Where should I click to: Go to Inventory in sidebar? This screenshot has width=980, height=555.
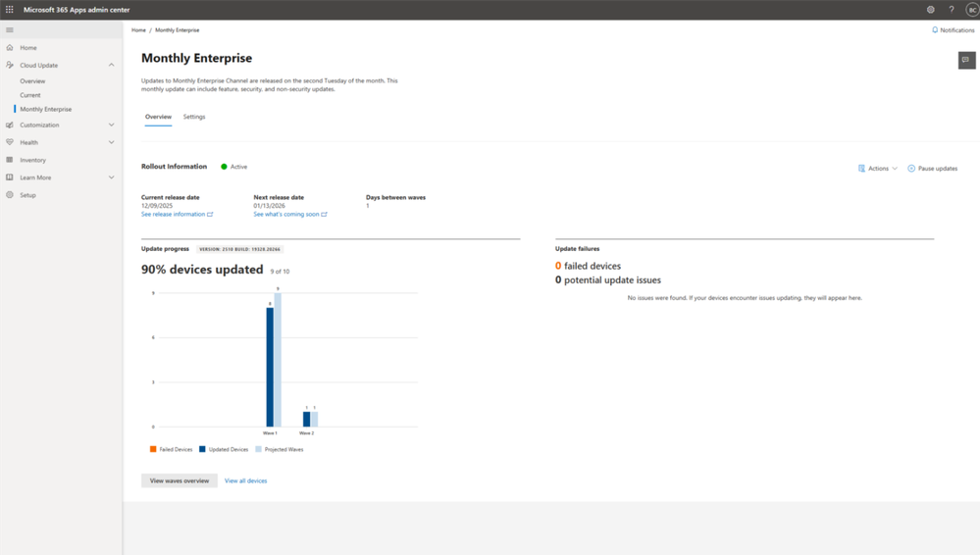[32, 160]
